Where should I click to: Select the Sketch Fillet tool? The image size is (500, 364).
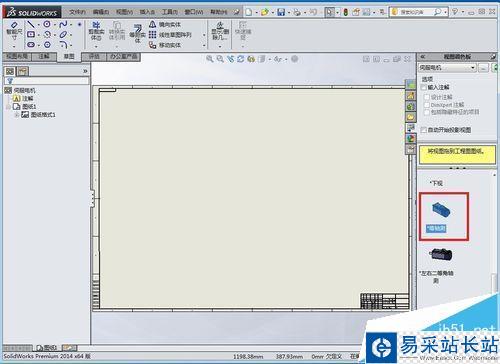coord(63,44)
